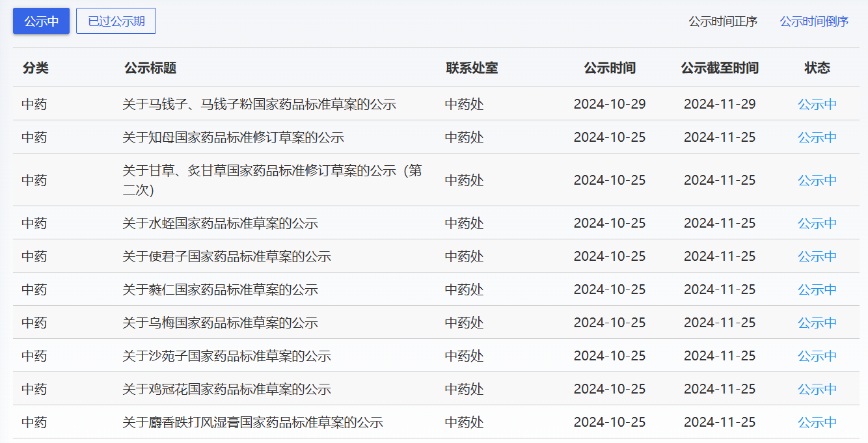The image size is (868, 443).
Task: Open the 蕤仁 standard draft notice
Action: tap(220, 289)
